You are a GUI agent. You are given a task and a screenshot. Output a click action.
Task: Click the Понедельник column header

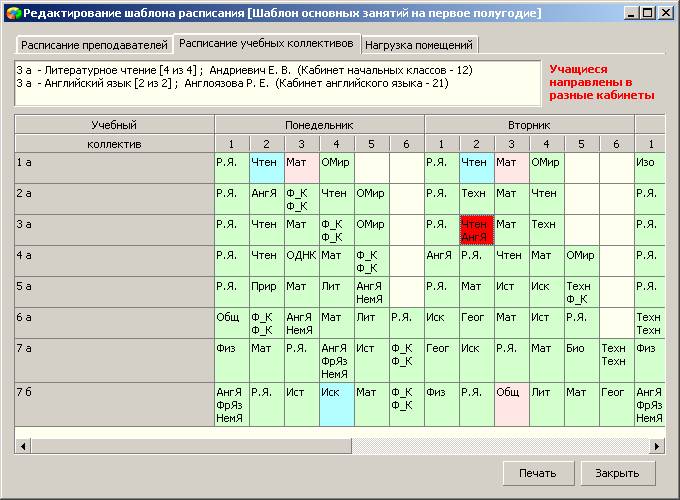(319, 125)
